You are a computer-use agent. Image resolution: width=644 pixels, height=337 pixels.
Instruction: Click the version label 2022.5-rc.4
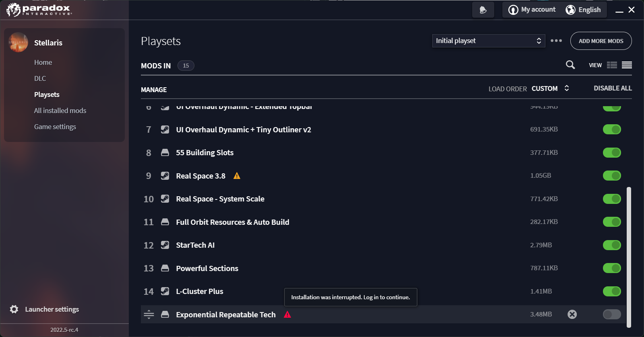(x=64, y=330)
